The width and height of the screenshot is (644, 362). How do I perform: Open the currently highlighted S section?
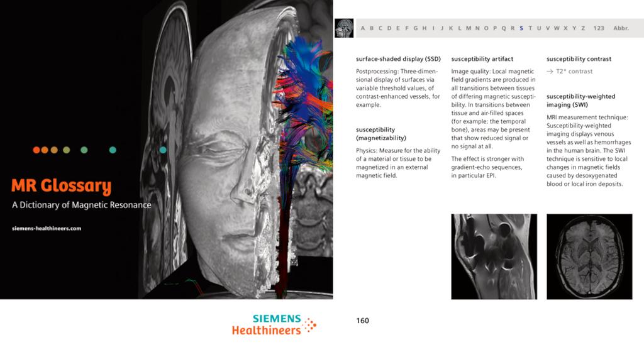pyautogui.click(x=521, y=28)
